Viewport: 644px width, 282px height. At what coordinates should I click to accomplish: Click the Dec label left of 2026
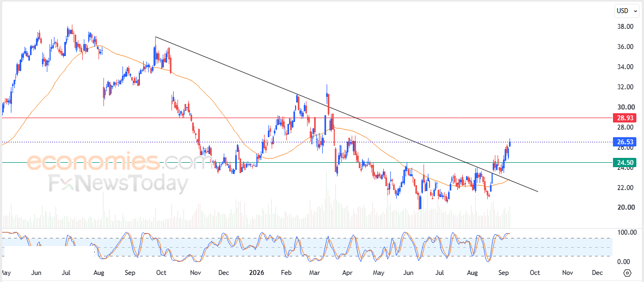click(x=224, y=273)
